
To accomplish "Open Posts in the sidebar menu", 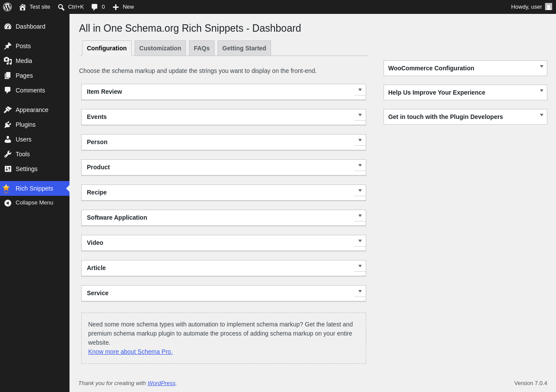I will pos(35,46).
